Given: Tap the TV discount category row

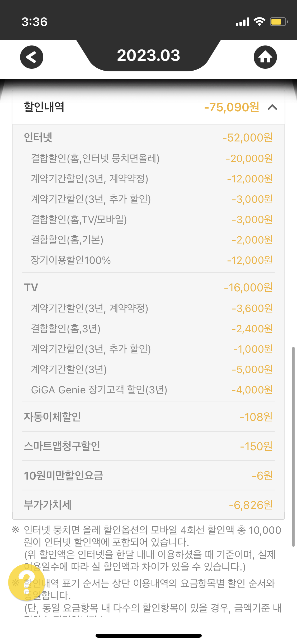Looking at the screenshot, I should [x=148, y=288].
